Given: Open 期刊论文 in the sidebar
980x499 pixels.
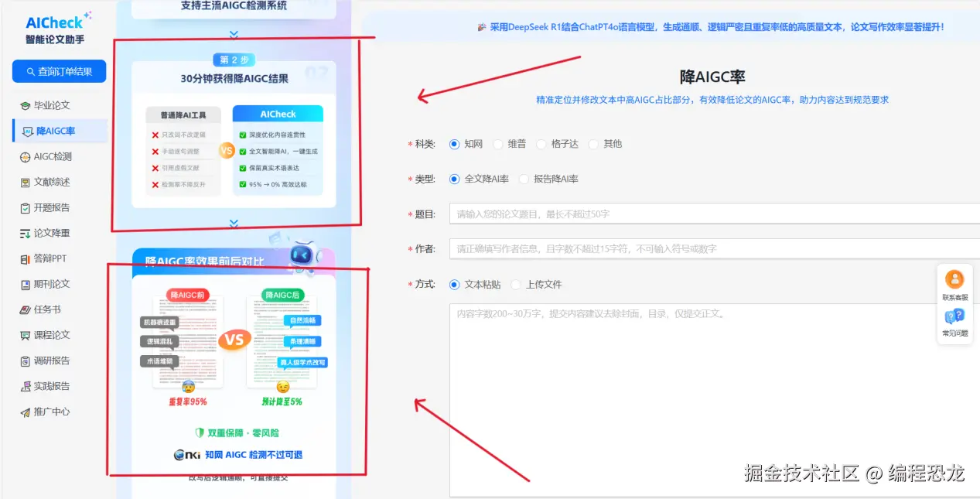Looking at the screenshot, I should 51,284.
